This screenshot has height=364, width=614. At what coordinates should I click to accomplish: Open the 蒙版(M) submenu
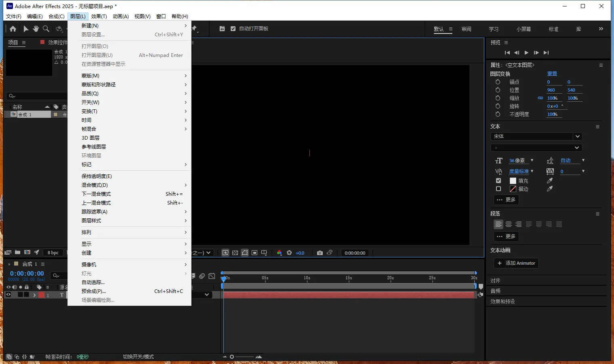(90, 76)
